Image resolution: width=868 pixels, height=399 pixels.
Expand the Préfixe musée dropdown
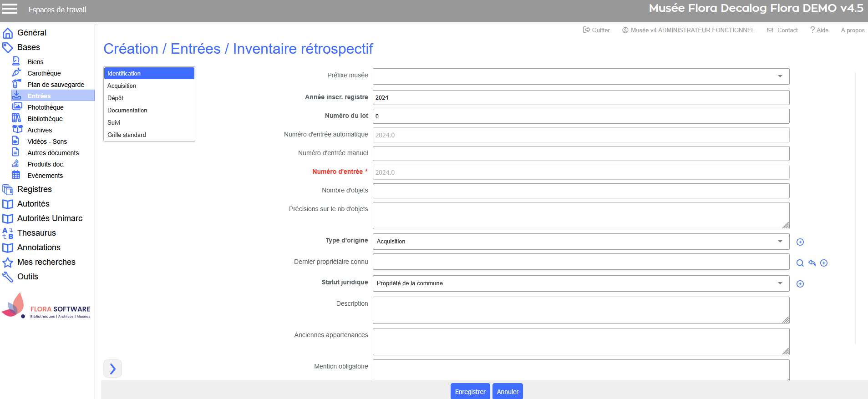(580, 76)
